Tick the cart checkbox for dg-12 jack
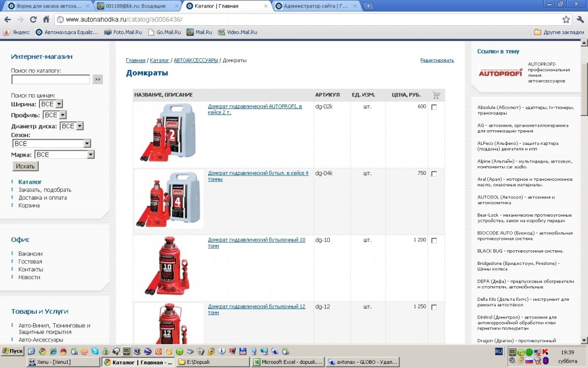588x368 pixels. point(435,307)
